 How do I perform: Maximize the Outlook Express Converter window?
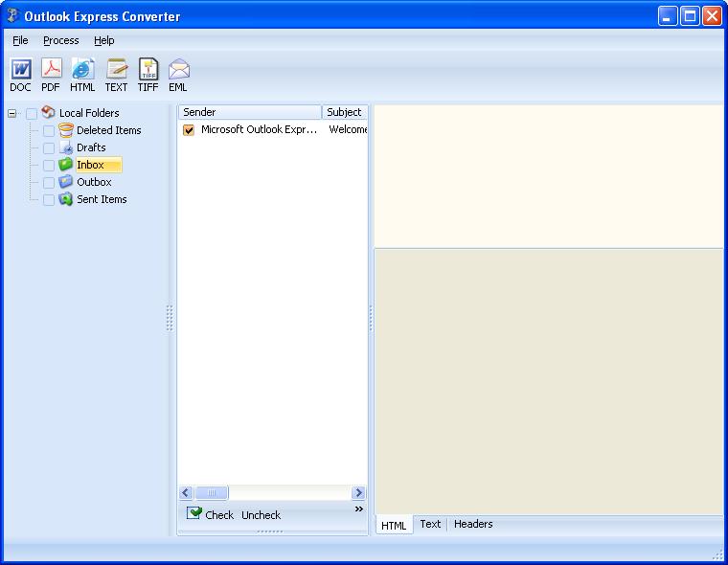(690, 16)
